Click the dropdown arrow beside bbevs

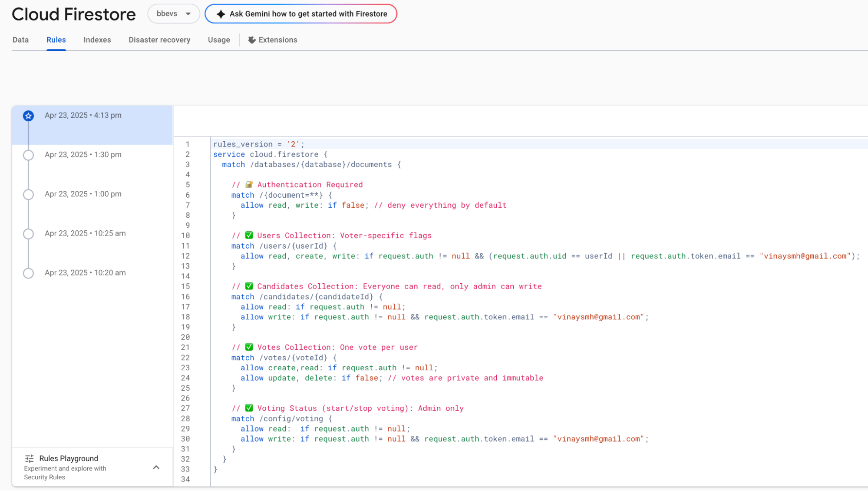[x=188, y=14]
